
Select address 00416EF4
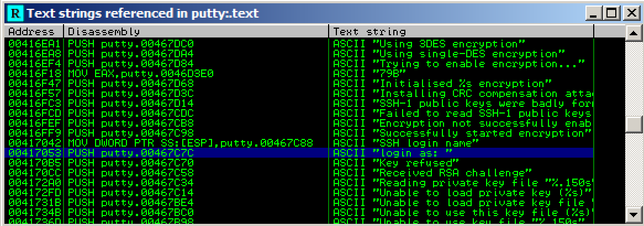[34, 63]
